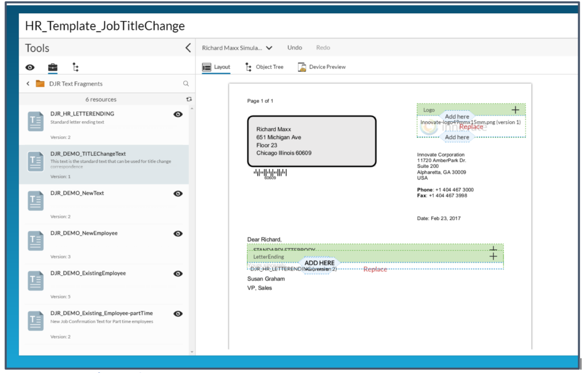Viewport: 588px width, 373px height.
Task: Click the 'Page 1 of 1' text
Action: (260, 101)
